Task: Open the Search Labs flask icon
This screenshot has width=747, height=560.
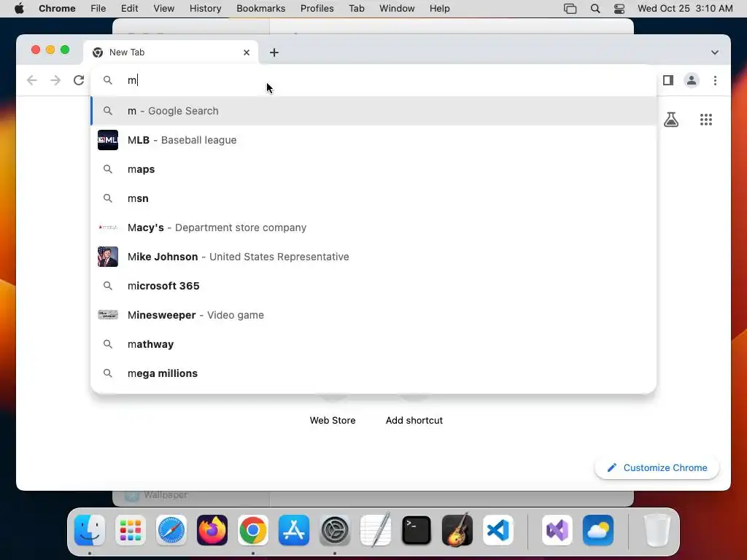Action: click(x=671, y=120)
